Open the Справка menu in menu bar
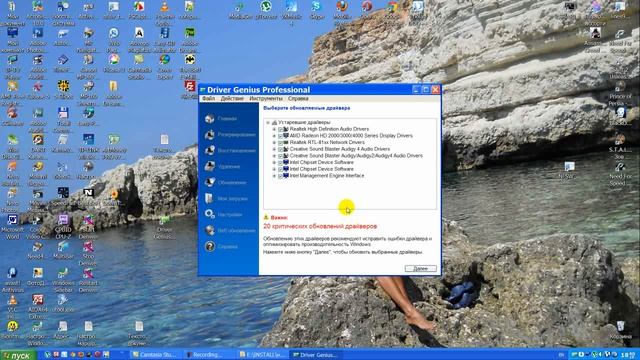The image size is (640, 360). [x=298, y=98]
